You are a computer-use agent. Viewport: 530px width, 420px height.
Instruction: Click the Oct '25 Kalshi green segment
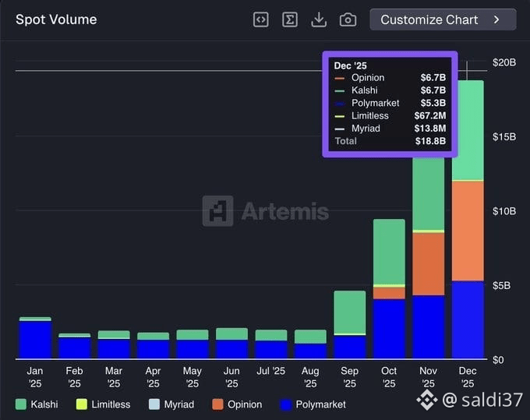[389, 252]
